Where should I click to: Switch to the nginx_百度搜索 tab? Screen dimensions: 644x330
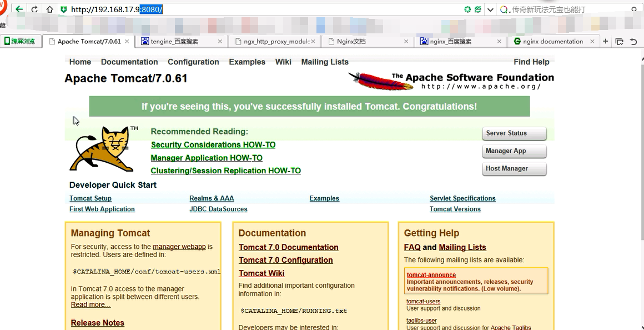[461, 41]
